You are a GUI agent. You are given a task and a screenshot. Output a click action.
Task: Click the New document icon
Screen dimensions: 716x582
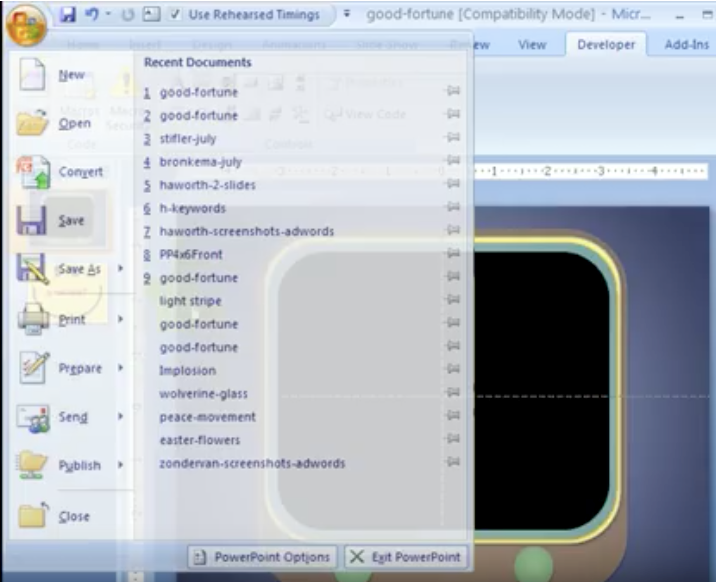pyautogui.click(x=32, y=75)
